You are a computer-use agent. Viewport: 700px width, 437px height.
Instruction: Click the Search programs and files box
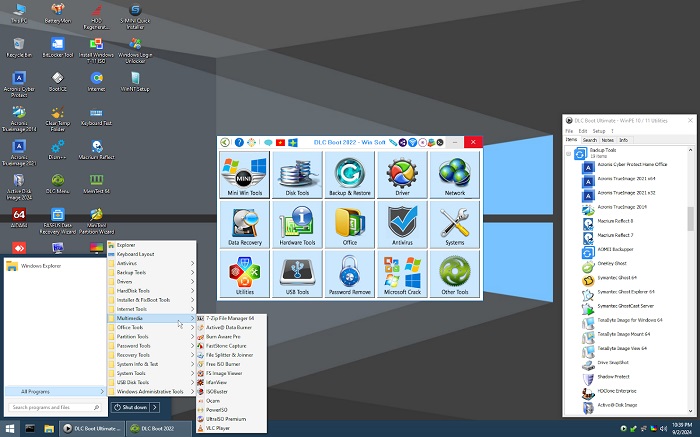(x=54, y=407)
